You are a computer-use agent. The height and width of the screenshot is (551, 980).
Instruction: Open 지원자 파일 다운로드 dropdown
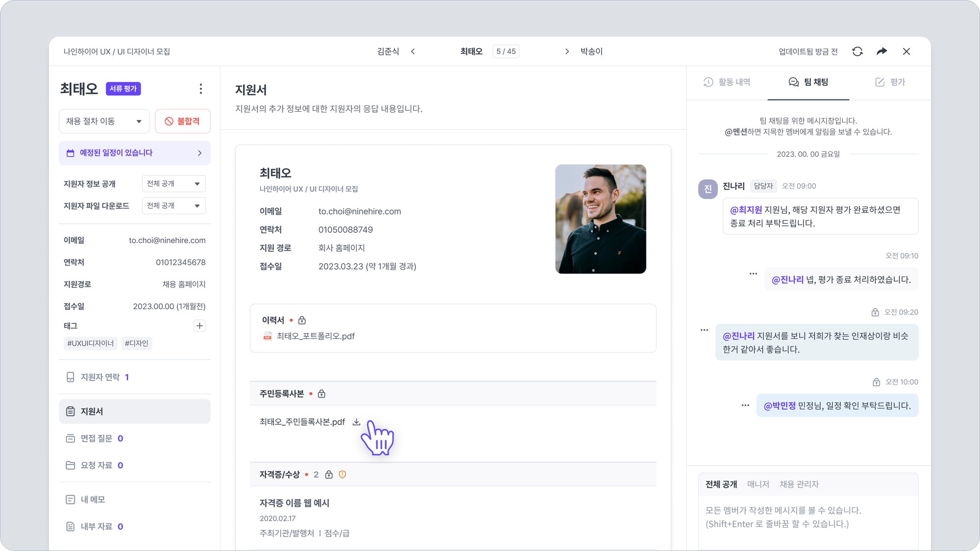click(173, 206)
